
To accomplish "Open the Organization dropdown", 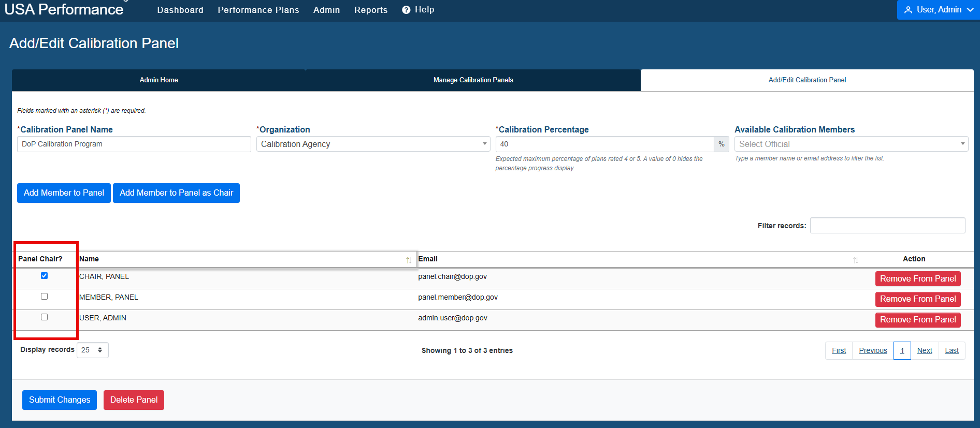I will coord(373,144).
